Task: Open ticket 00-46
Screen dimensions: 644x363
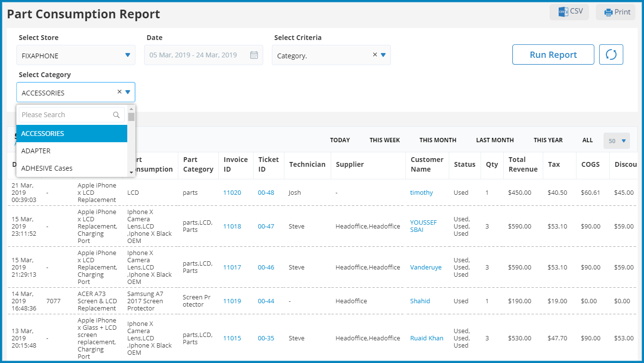Action: pos(266,267)
